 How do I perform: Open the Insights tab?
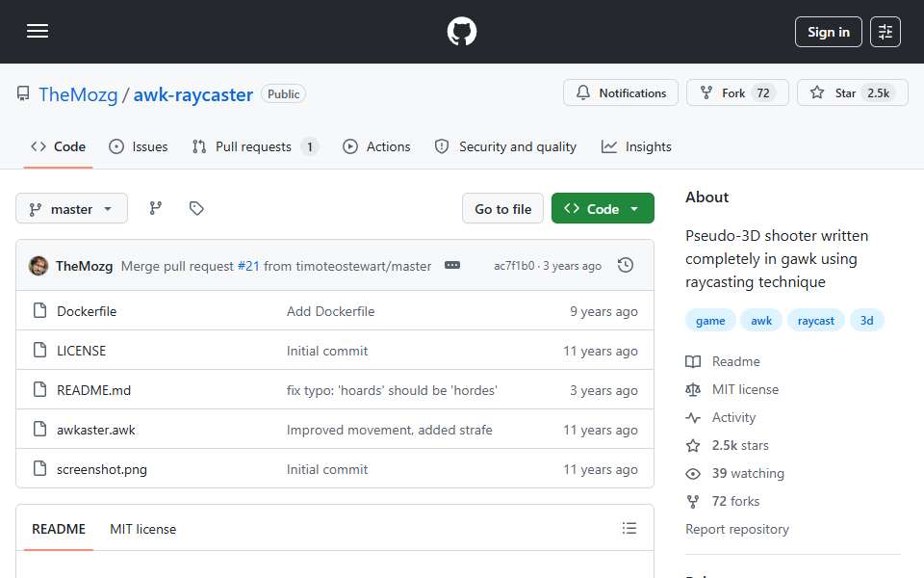(636, 146)
